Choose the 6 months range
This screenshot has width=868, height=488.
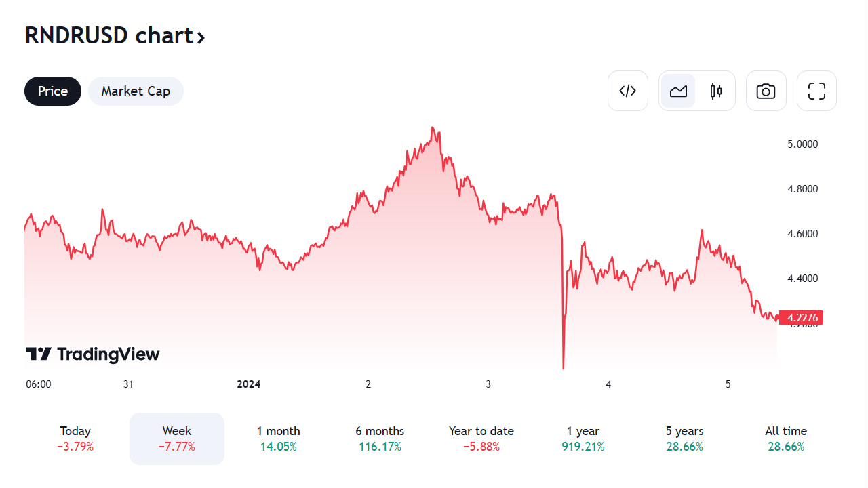380,439
